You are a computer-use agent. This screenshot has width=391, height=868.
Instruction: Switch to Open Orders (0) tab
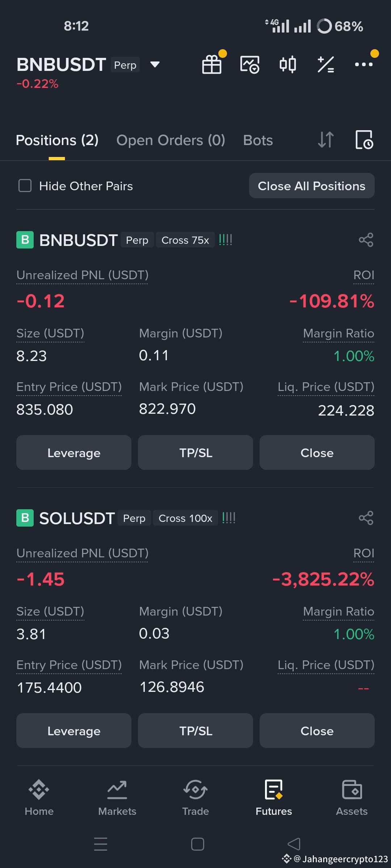coord(171,140)
